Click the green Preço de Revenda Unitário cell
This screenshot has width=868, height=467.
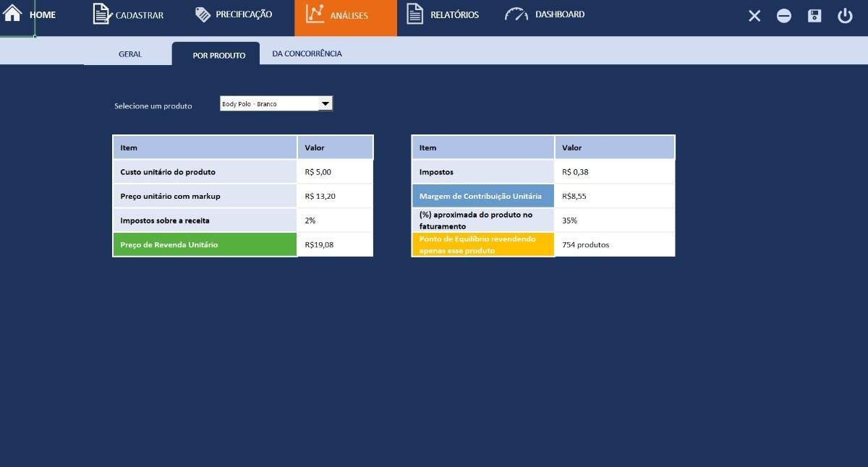205,244
